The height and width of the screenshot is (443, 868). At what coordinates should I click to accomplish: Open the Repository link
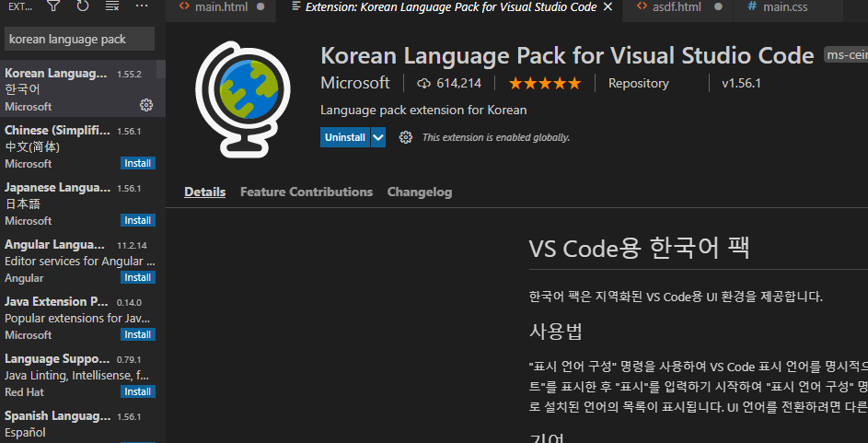click(x=638, y=84)
